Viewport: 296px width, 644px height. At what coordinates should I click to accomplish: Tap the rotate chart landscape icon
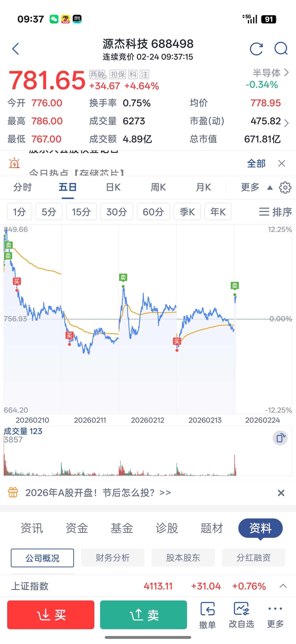pyautogui.click(x=280, y=438)
